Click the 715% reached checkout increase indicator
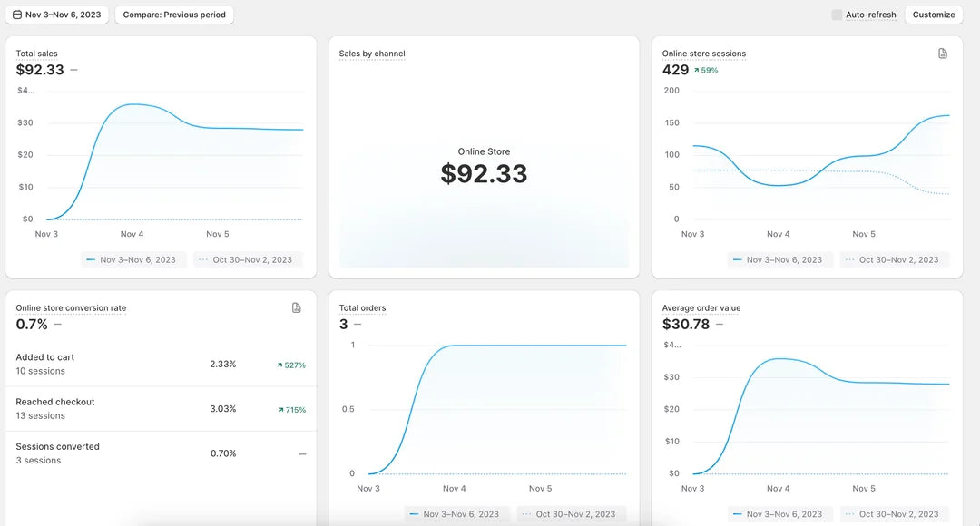 coord(291,410)
